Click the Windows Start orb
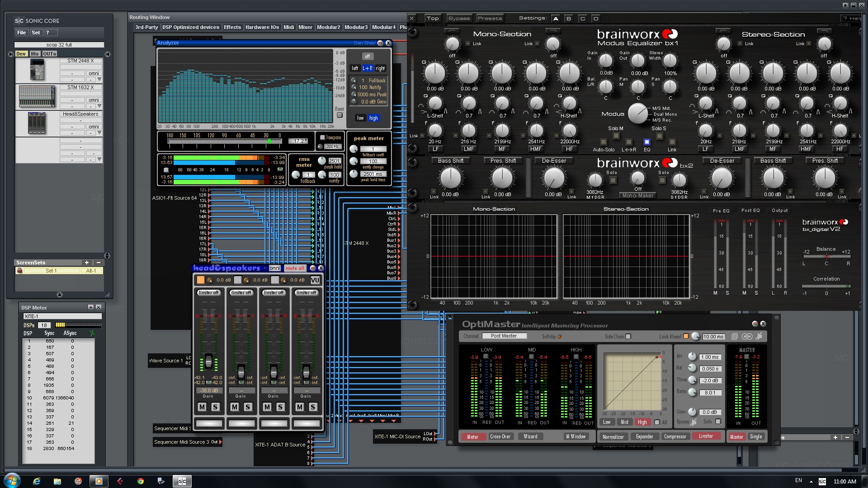Image resolution: width=868 pixels, height=488 pixels. [12, 480]
